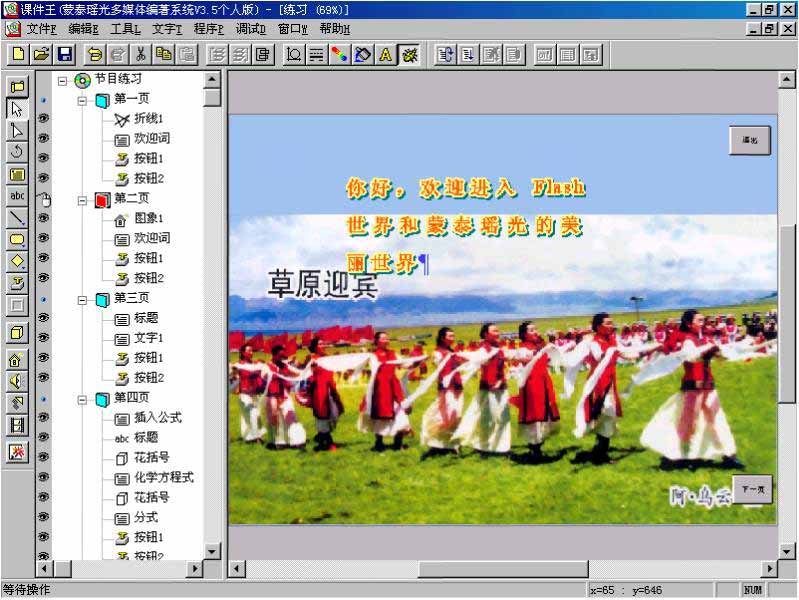Viewport: 799px width, 600px height.
Task: Select 插入公式 in the tree
Action: tap(158, 418)
